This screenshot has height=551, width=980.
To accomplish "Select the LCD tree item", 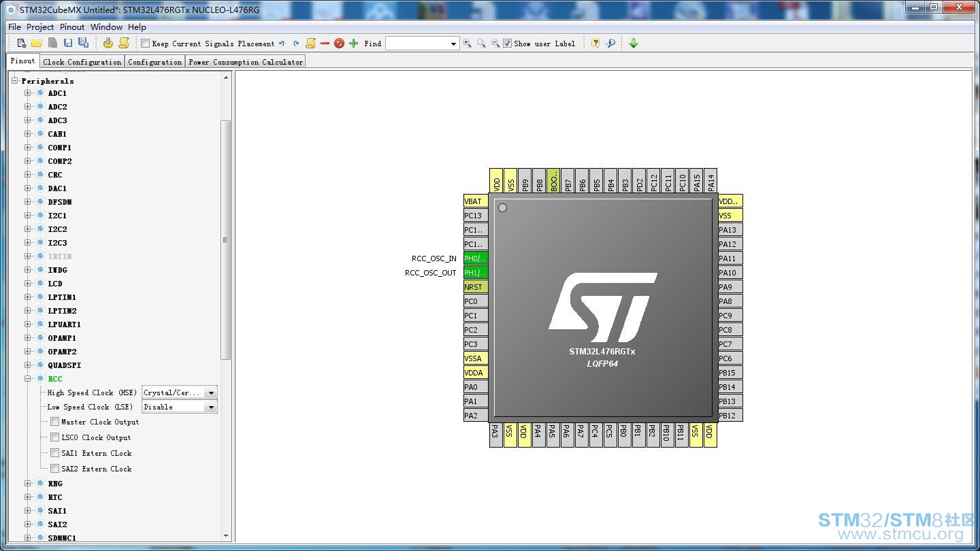I will click(55, 284).
